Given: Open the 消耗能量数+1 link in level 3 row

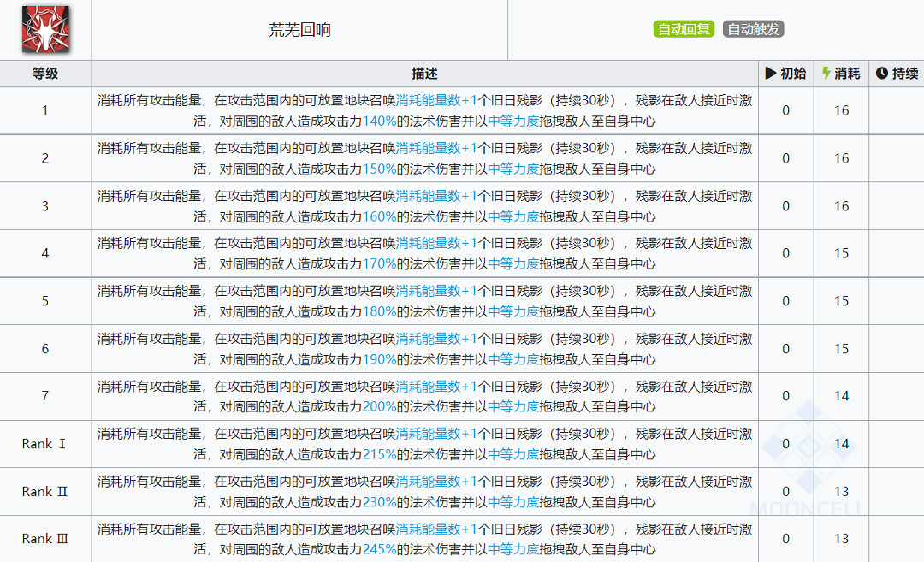Looking at the screenshot, I should [436, 196].
